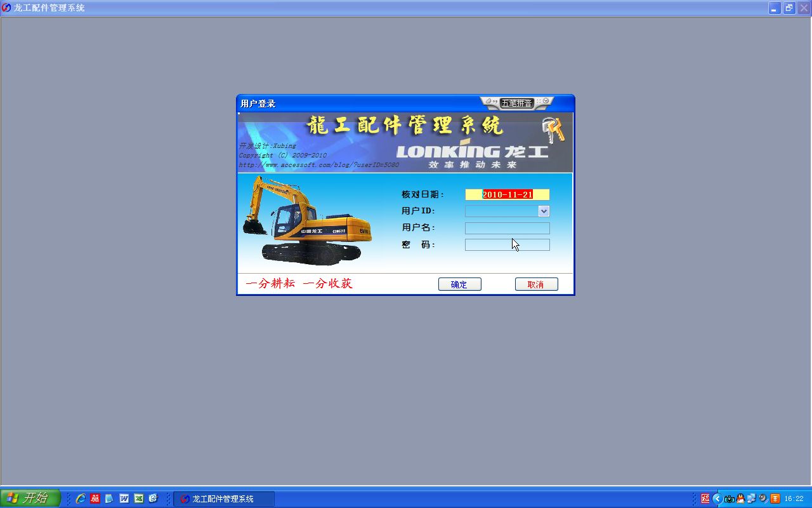Click the 龙工配件管理系统 taskbar button

[x=224, y=499]
